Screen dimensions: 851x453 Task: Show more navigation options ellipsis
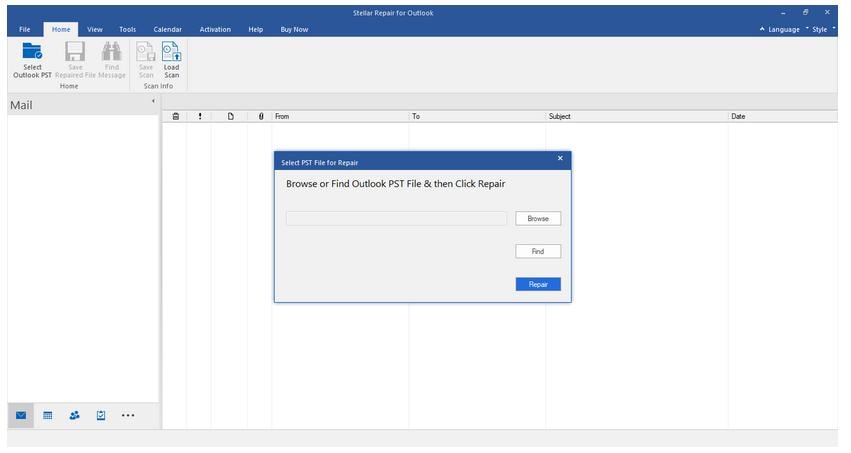click(x=128, y=416)
